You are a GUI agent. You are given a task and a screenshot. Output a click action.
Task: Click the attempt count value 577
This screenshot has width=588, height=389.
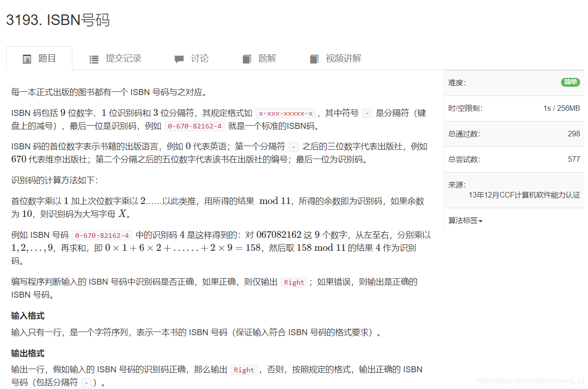coord(574,159)
